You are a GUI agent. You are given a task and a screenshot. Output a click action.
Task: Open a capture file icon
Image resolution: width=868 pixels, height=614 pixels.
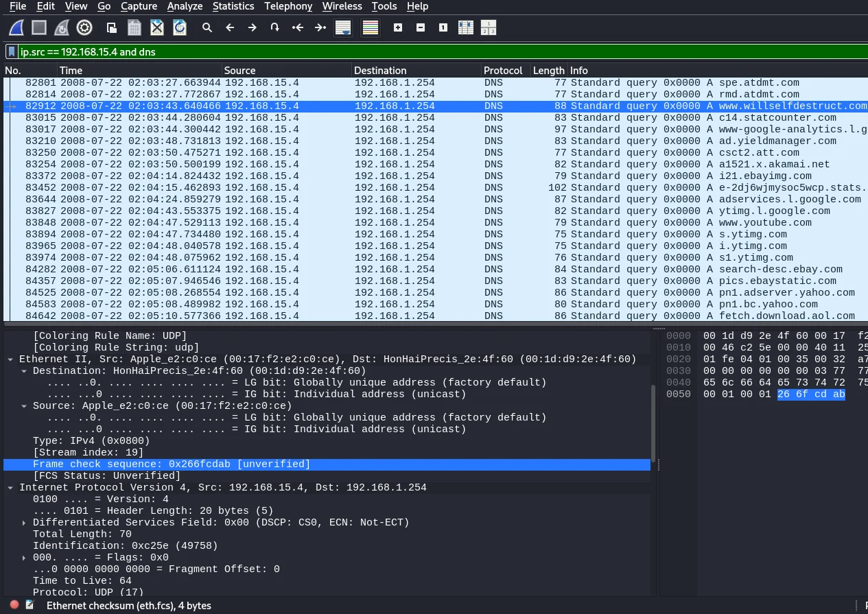coord(111,27)
